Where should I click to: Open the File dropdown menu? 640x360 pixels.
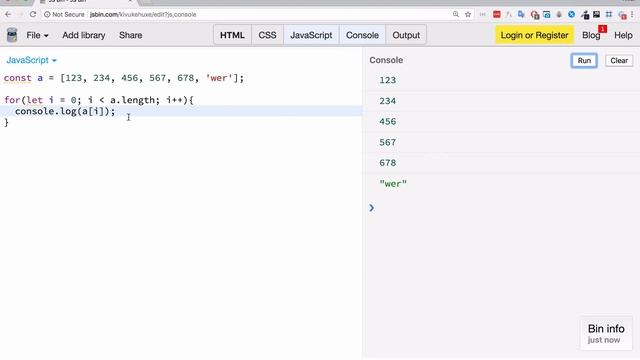pos(37,36)
